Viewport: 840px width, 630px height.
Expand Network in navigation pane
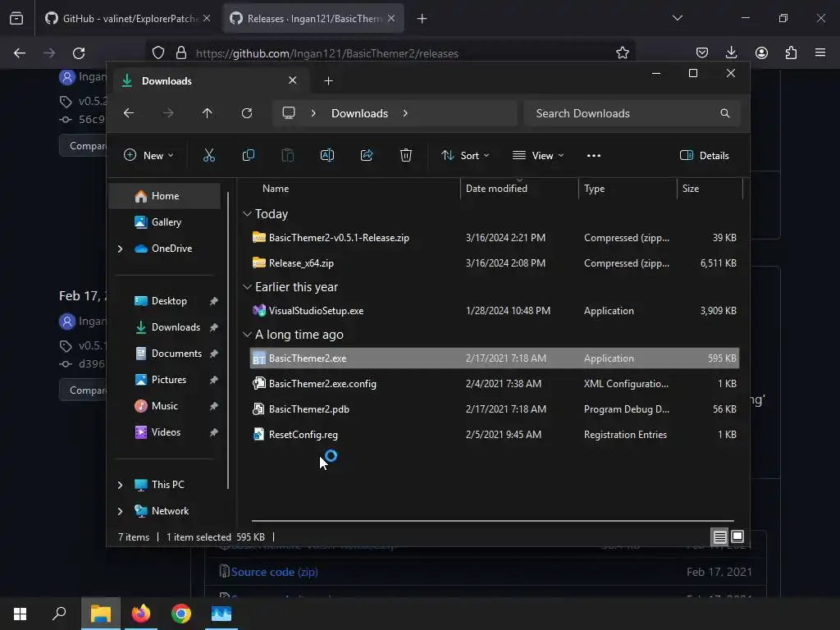(120, 511)
